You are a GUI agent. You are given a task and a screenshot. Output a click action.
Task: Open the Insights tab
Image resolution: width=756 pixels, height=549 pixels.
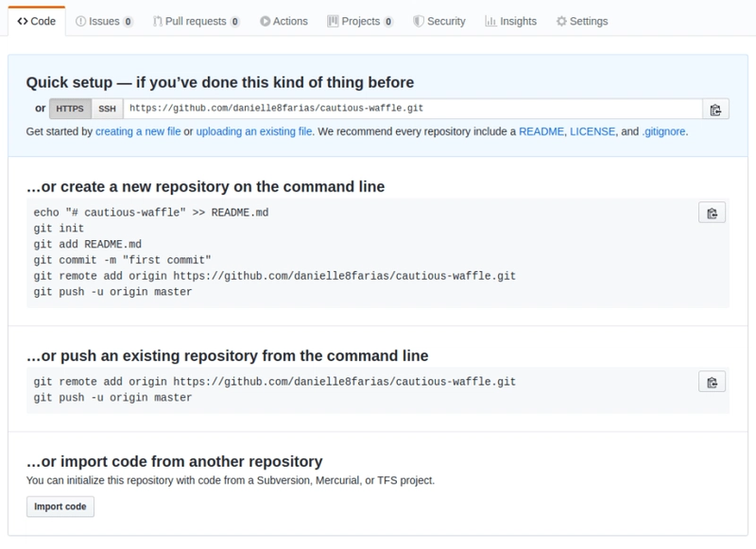coord(510,21)
